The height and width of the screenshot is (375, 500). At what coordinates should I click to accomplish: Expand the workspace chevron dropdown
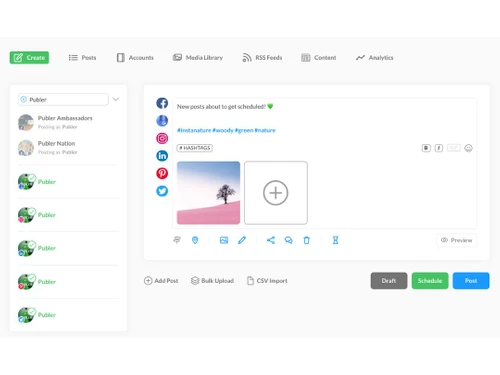click(116, 99)
